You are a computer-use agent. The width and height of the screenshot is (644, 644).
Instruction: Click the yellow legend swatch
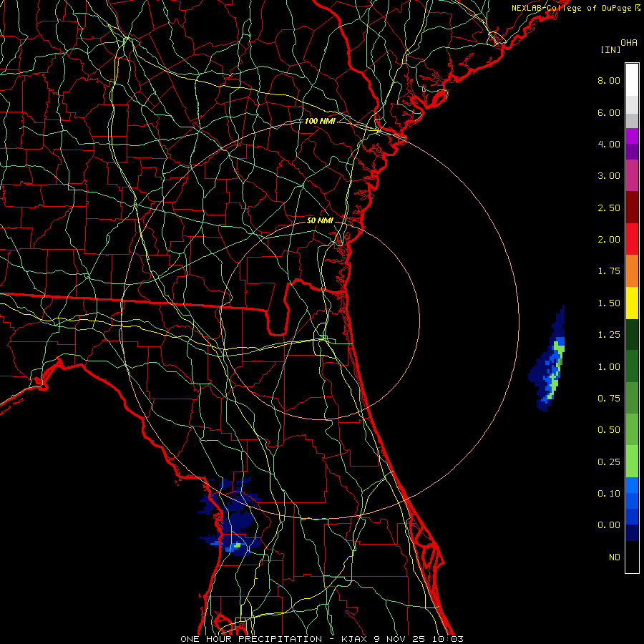click(632, 303)
